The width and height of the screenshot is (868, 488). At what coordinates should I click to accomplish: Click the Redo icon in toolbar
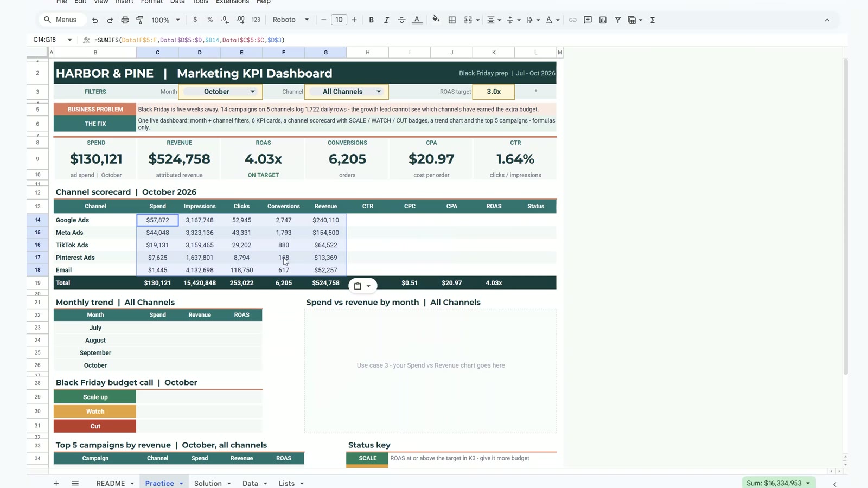click(x=110, y=20)
